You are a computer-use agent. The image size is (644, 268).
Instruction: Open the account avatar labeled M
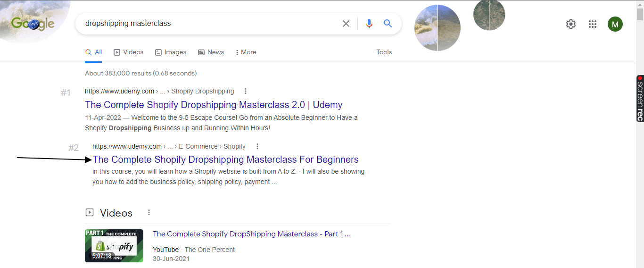(615, 24)
